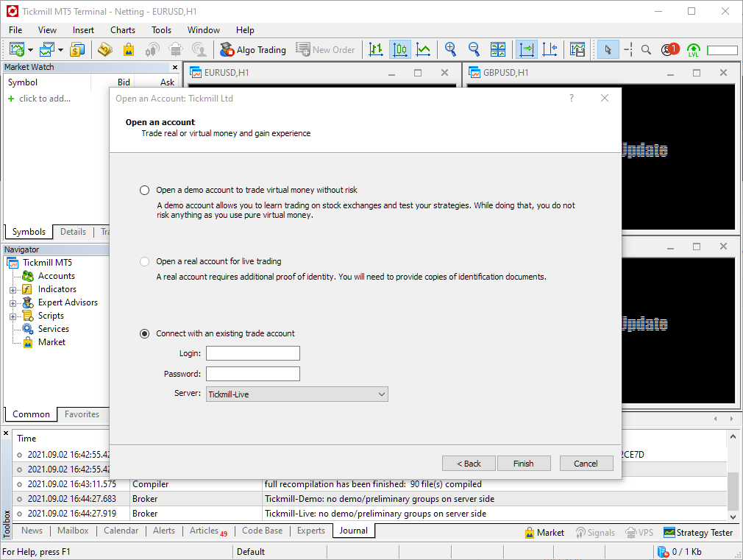The height and width of the screenshot is (560, 743).
Task: Switch to the Mailbox tab
Action: pos(73,531)
